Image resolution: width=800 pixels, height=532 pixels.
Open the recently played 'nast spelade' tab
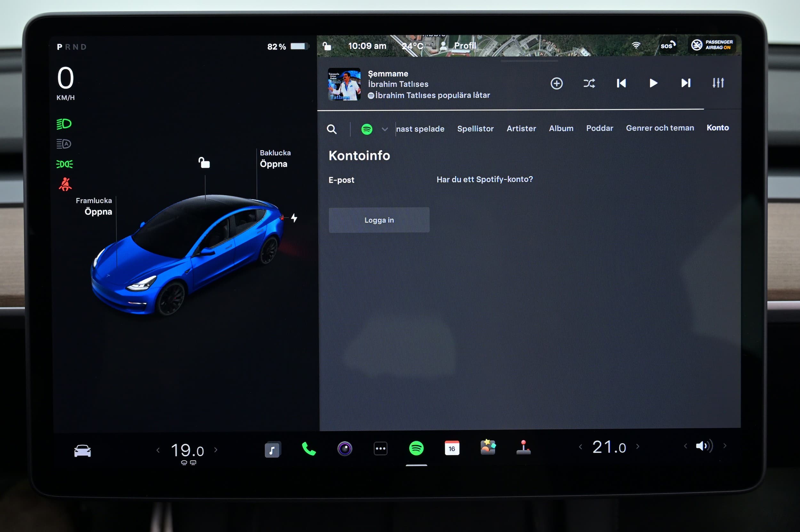(420, 129)
